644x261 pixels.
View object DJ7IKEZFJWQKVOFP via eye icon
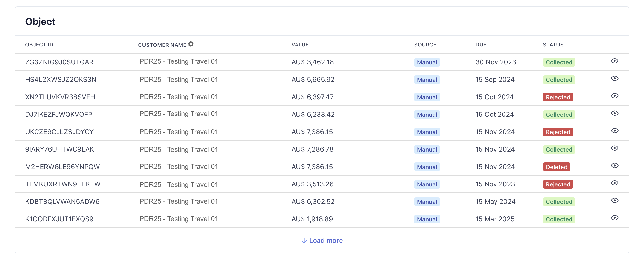pyautogui.click(x=614, y=113)
